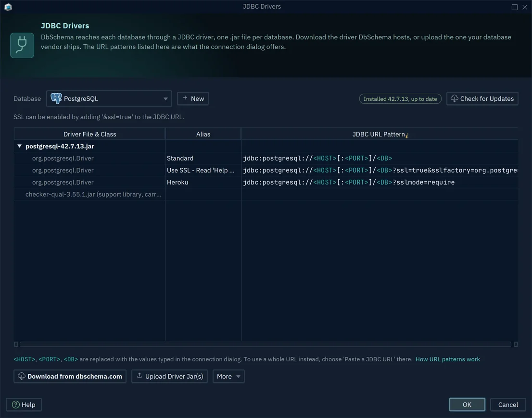Viewport: 532px width, 418px height.
Task: Click the Standard JDBC URL pattern cell
Action: click(380, 159)
